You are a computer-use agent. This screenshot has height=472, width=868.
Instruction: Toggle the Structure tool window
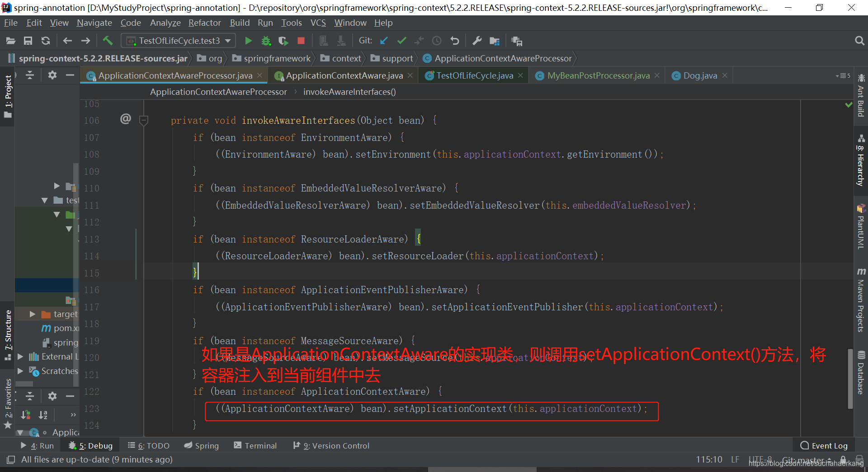[8, 334]
